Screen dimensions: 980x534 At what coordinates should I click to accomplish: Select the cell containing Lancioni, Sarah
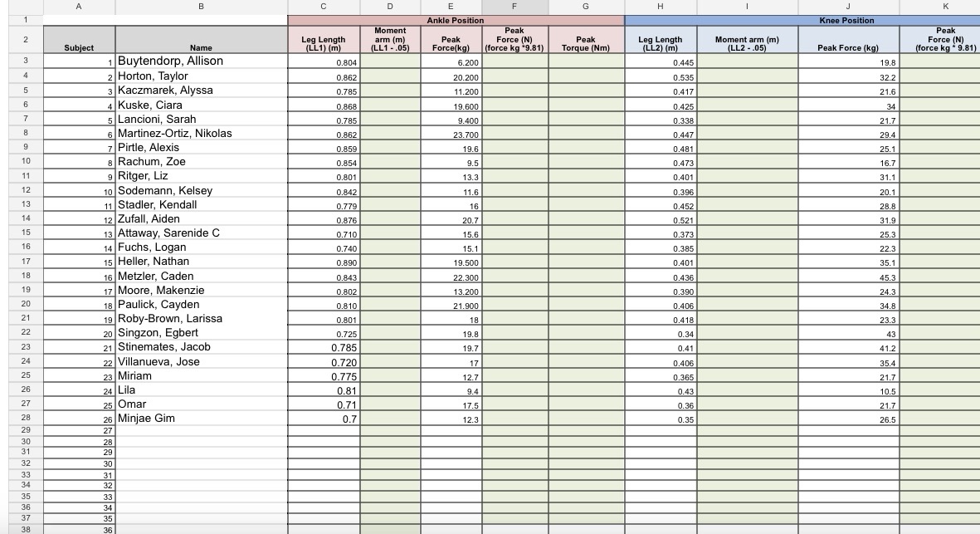pos(202,120)
